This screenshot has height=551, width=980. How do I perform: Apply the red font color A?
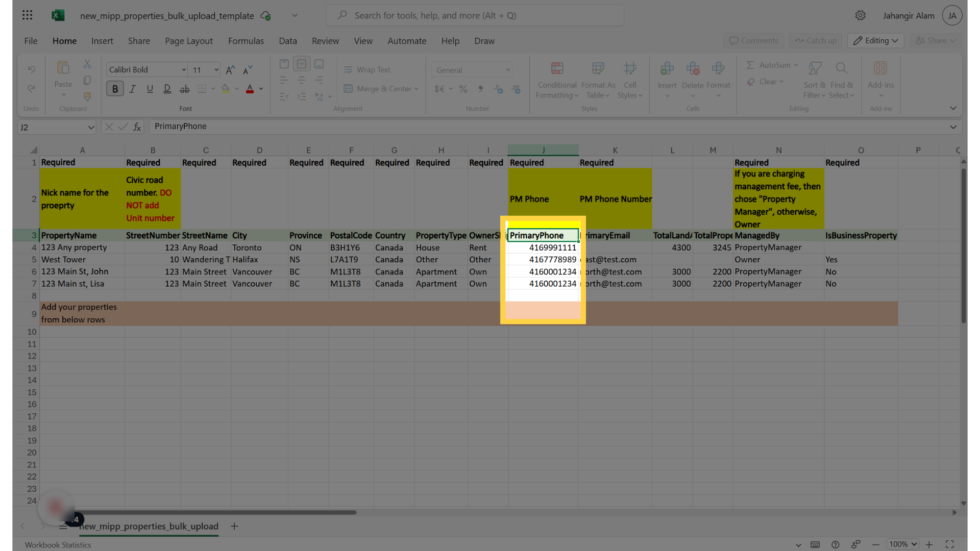(250, 89)
